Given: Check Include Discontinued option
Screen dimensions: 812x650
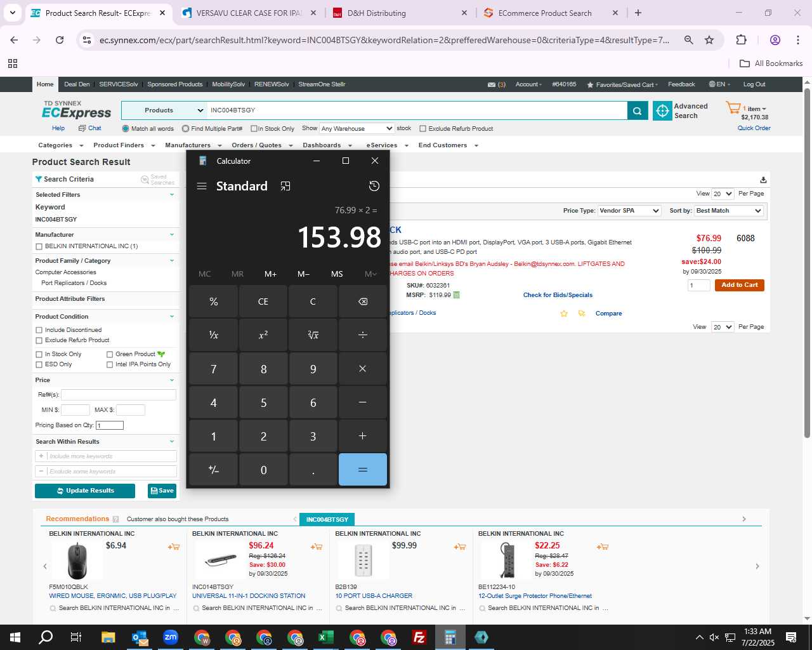Looking at the screenshot, I should pyautogui.click(x=39, y=330).
